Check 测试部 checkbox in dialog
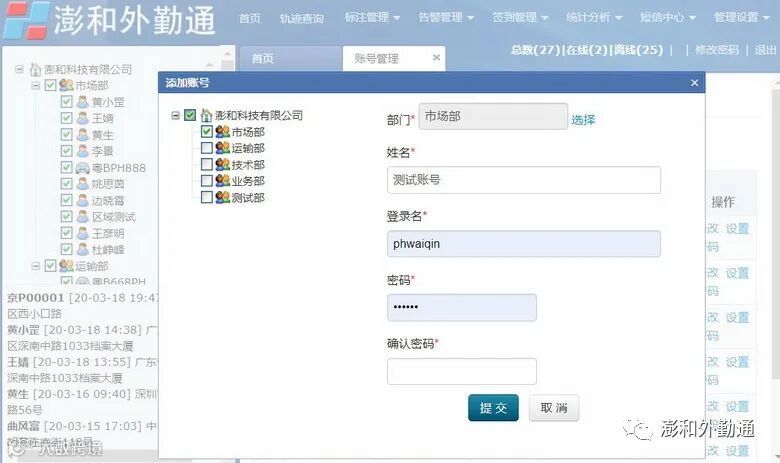 (207, 197)
